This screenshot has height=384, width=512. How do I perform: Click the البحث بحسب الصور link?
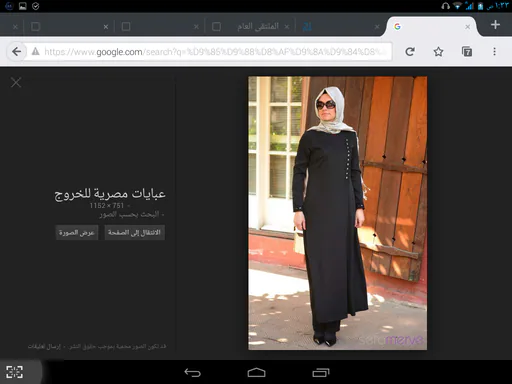tap(129, 214)
